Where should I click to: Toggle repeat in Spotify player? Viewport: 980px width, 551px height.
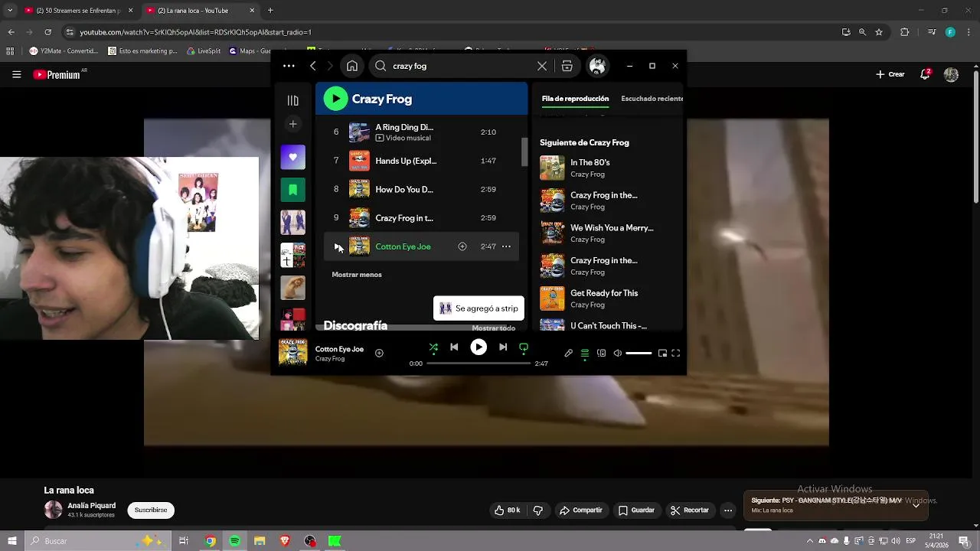pos(524,347)
